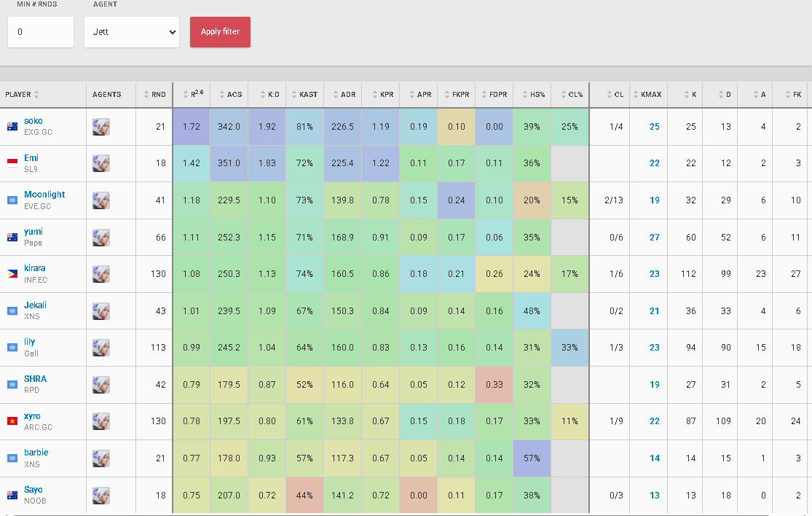
Task: Click yumi's KMAX value 27
Action: coord(655,238)
